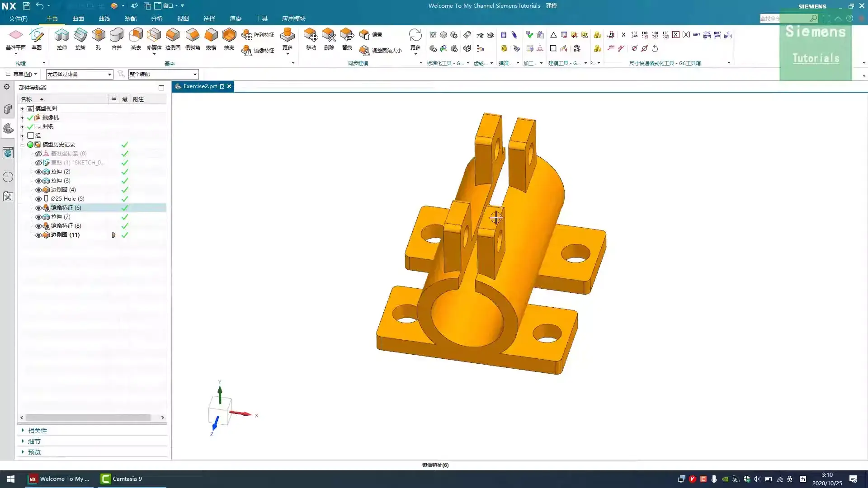Open Camtasia 9 from the taskbar
Image resolution: width=868 pixels, height=488 pixels.
(x=121, y=479)
